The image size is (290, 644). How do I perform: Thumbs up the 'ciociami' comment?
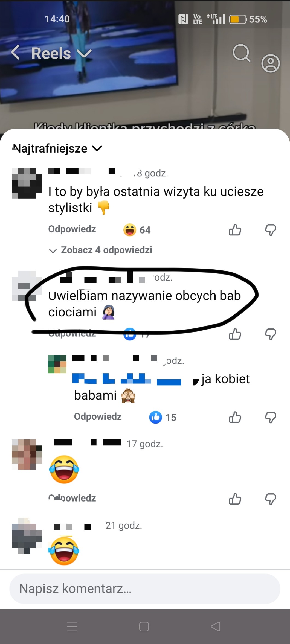[x=235, y=334]
